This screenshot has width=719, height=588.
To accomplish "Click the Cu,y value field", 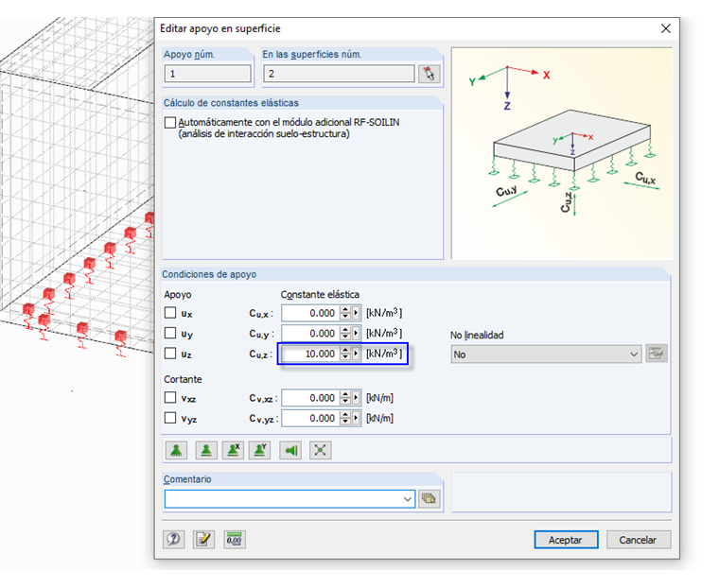I will click(311, 333).
